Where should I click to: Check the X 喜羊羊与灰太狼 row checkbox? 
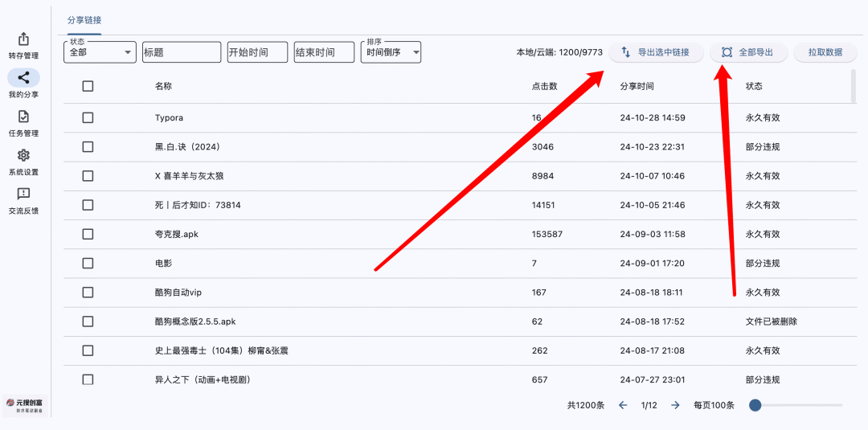[x=88, y=175]
